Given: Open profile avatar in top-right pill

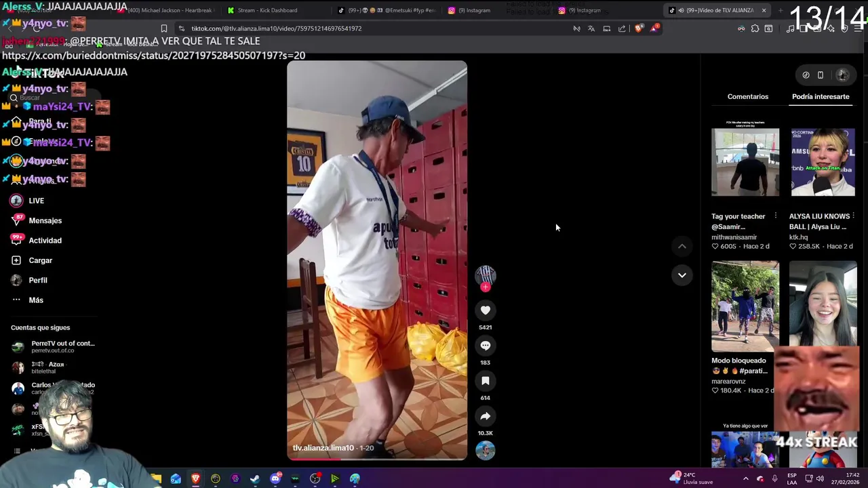Looking at the screenshot, I should point(842,75).
